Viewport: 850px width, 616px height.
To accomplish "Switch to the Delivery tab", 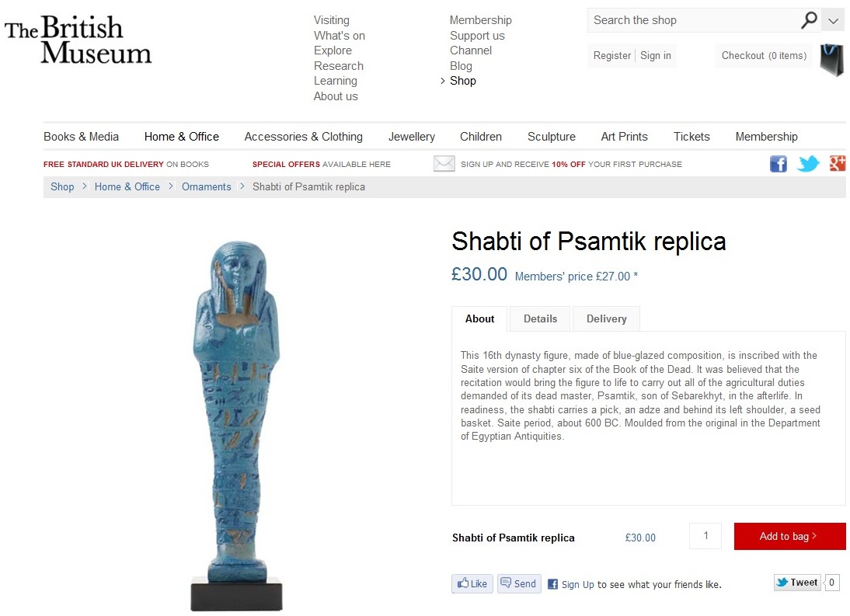I will tap(606, 318).
